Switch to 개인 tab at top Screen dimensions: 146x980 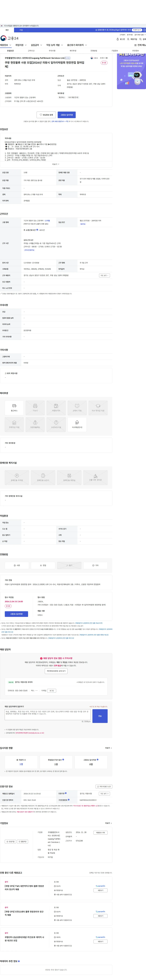click(7, 30)
